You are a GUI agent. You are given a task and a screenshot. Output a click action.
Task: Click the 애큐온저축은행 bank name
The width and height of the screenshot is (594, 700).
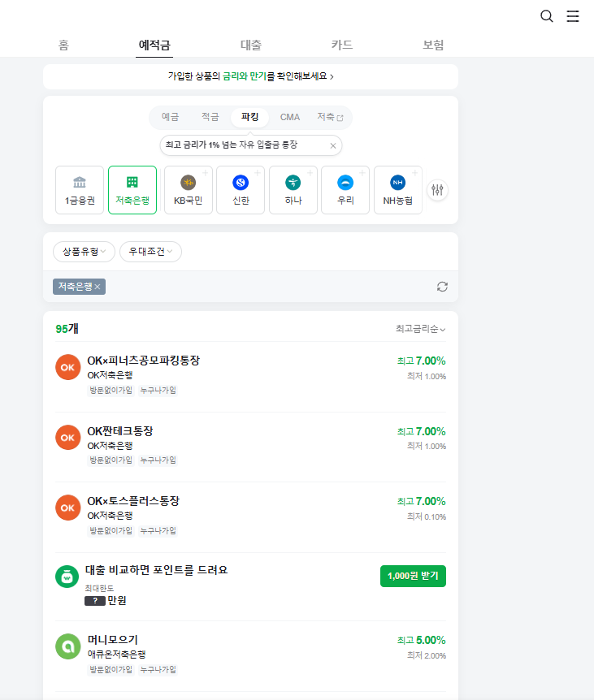coord(116,655)
